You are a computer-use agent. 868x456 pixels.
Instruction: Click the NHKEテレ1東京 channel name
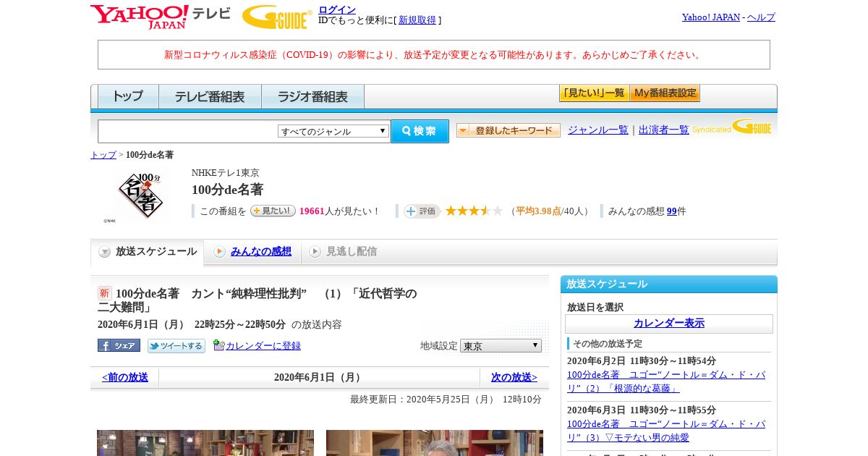pyautogui.click(x=226, y=173)
